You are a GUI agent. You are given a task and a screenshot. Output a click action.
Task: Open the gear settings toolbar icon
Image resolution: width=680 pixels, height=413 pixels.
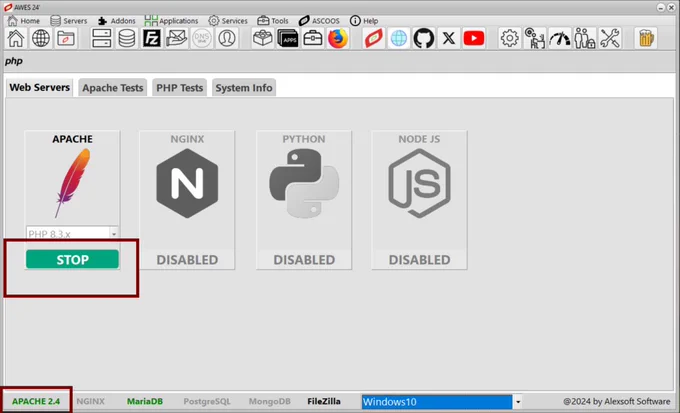pos(510,38)
